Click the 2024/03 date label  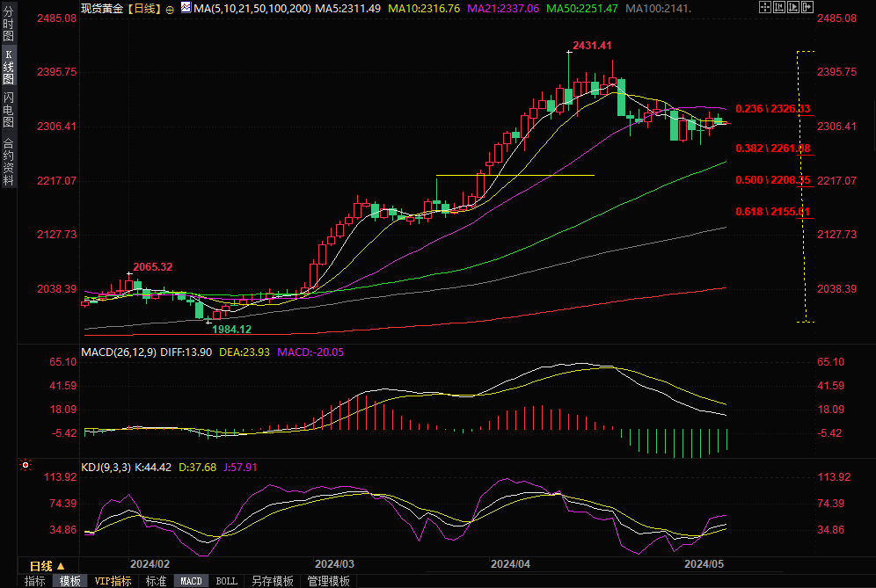pyautogui.click(x=334, y=564)
